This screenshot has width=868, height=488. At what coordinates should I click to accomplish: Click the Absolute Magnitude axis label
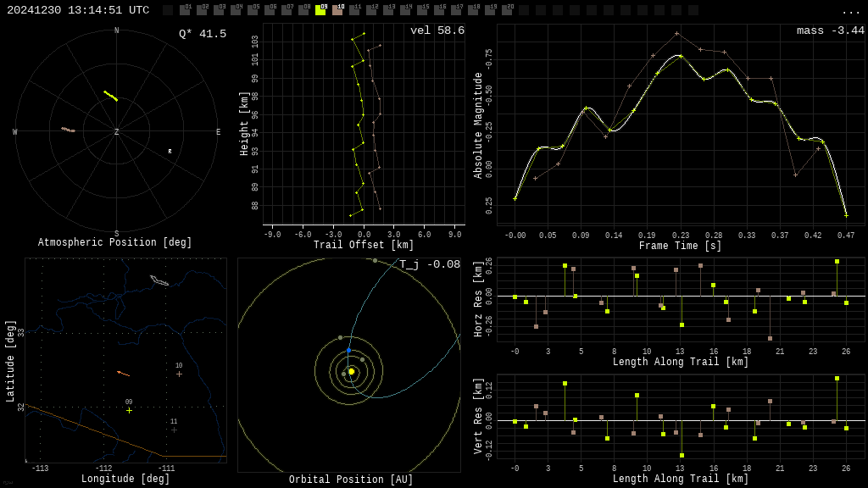tap(478, 125)
